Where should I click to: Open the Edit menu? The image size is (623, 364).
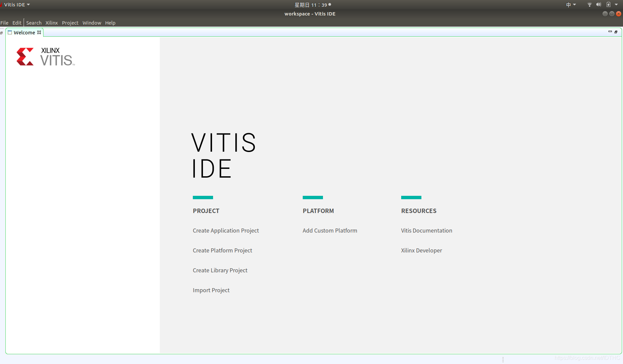click(17, 23)
